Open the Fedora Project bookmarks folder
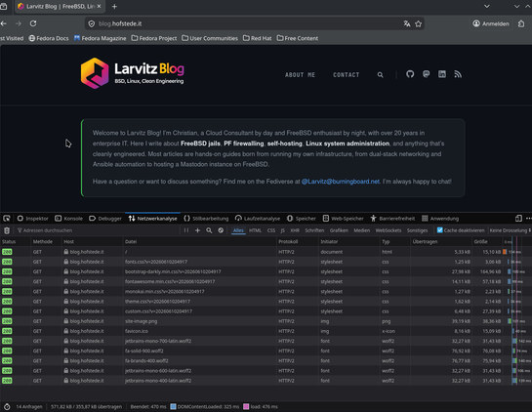The width and height of the screenshot is (532, 412). [x=154, y=38]
